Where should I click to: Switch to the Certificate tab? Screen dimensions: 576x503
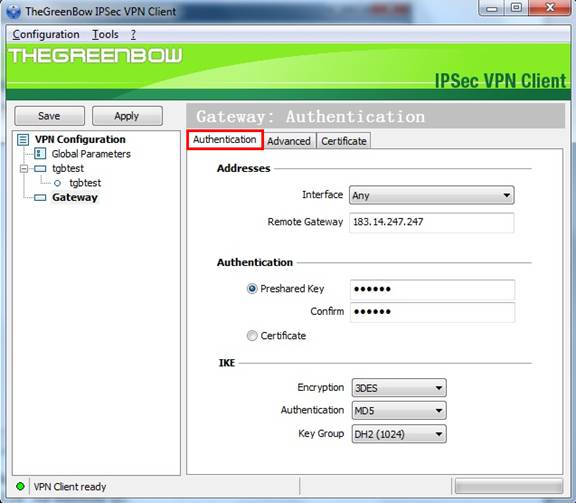344,141
